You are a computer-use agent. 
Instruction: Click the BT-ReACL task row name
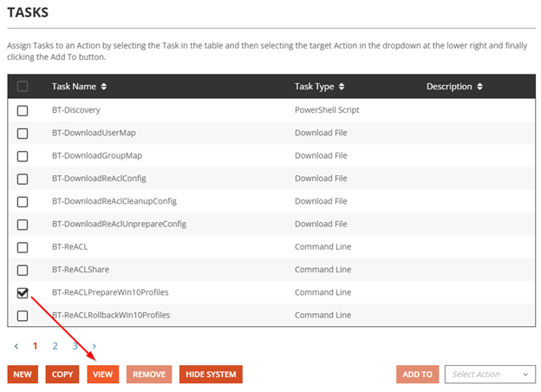pyautogui.click(x=69, y=247)
